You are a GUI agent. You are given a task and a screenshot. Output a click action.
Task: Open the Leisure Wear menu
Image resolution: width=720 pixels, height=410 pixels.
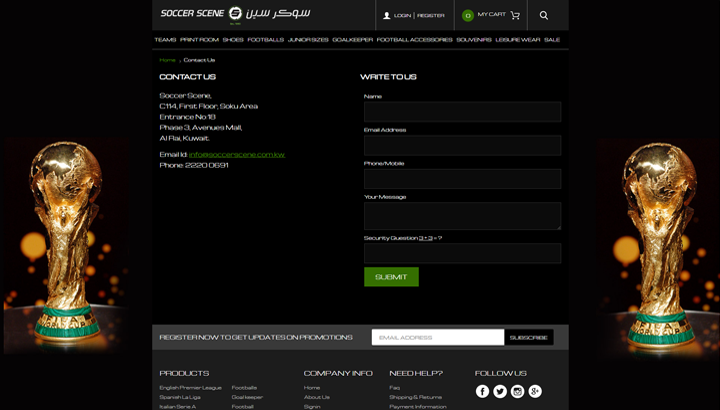click(x=518, y=40)
